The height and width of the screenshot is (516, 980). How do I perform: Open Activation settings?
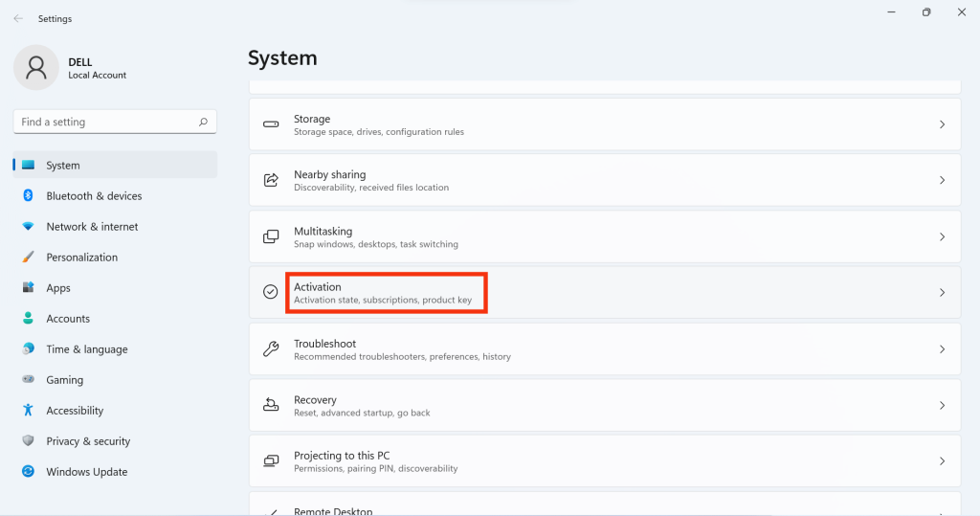(605, 292)
